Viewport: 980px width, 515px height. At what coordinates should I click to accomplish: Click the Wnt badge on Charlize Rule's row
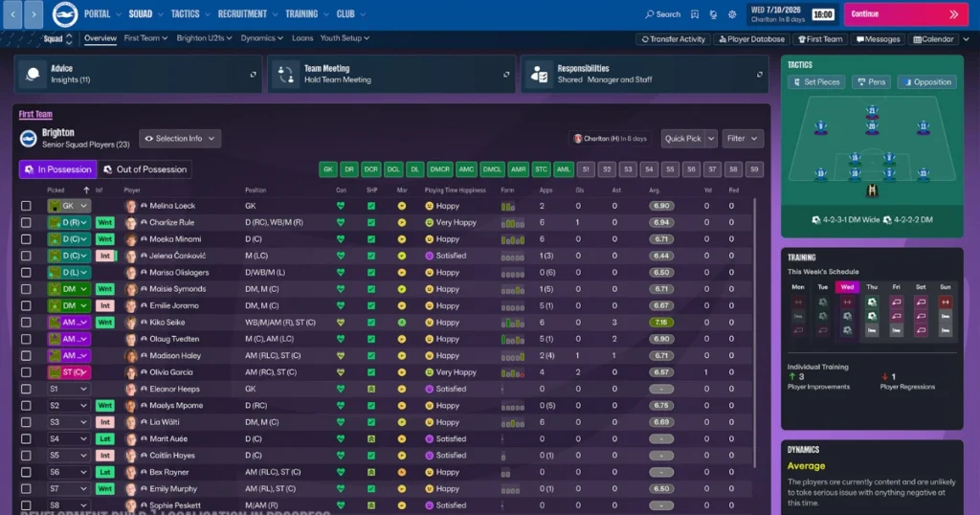coord(105,222)
